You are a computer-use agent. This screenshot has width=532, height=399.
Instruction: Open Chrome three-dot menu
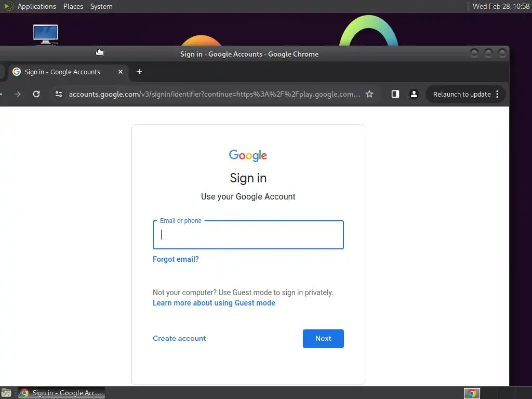tap(497, 94)
